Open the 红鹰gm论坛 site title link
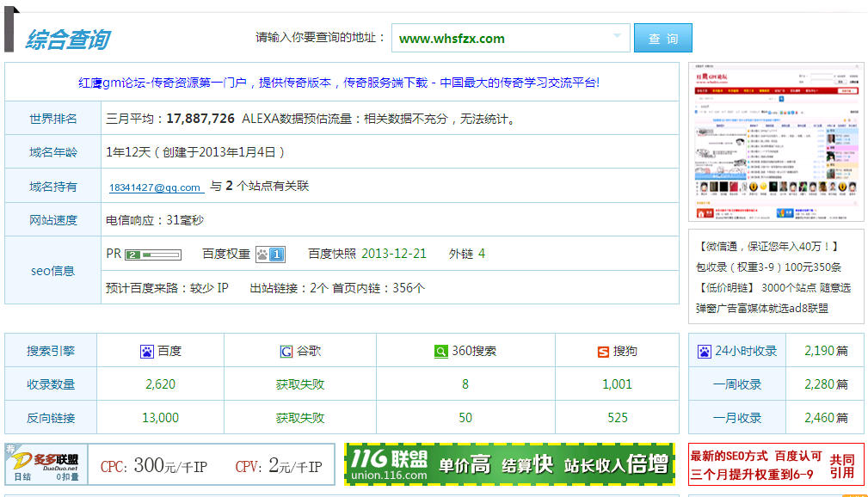 339,83
